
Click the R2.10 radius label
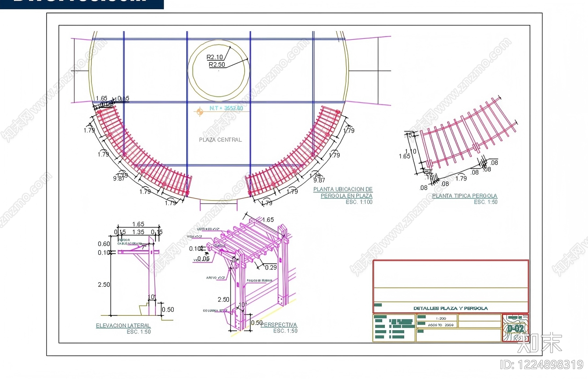tap(215, 57)
